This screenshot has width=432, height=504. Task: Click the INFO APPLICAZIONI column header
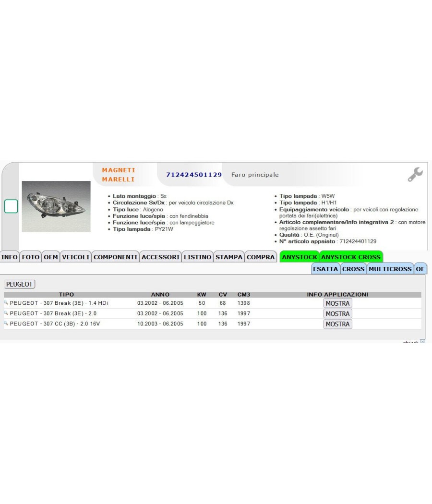pos(337,294)
